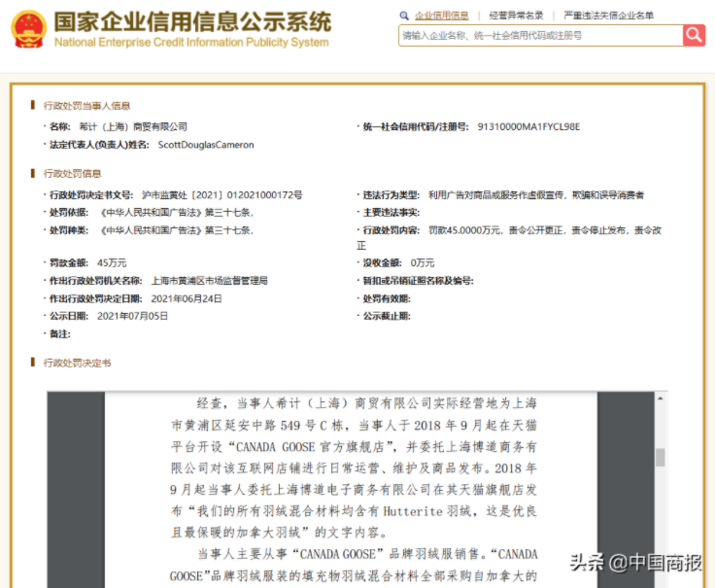Click the authority name 上海市黄浦区市场监督管理局
This screenshot has width=715, height=588.
(209, 281)
